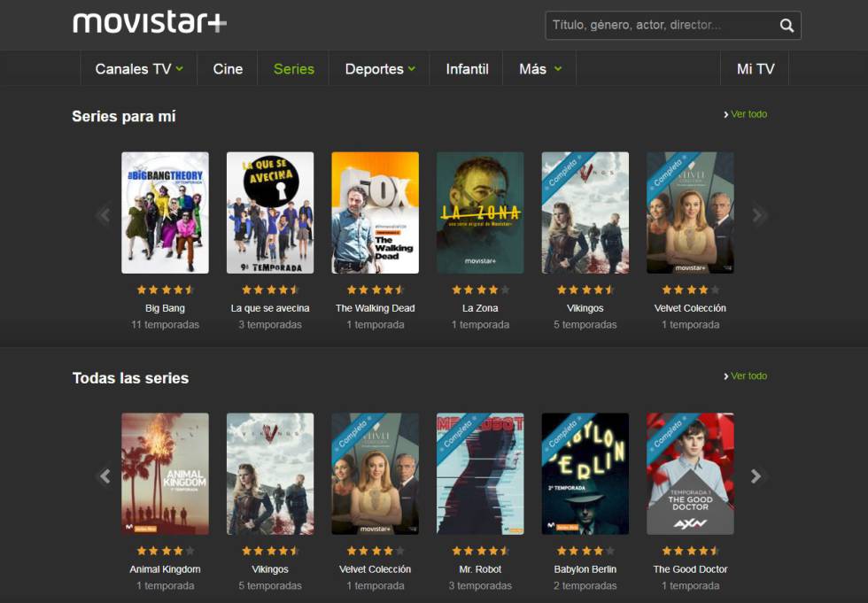868x603 pixels.
Task: Click the 'Series para mí' heading
Action: coord(123,116)
